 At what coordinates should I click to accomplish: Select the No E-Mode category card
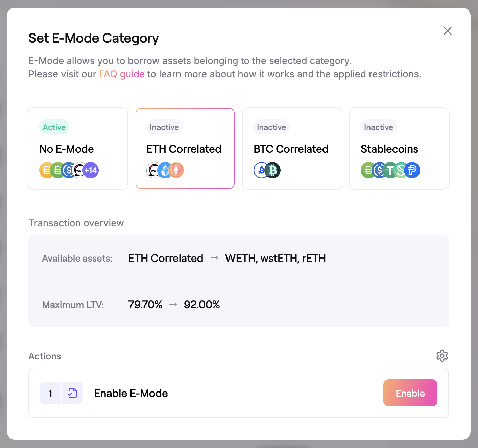pos(78,149)
